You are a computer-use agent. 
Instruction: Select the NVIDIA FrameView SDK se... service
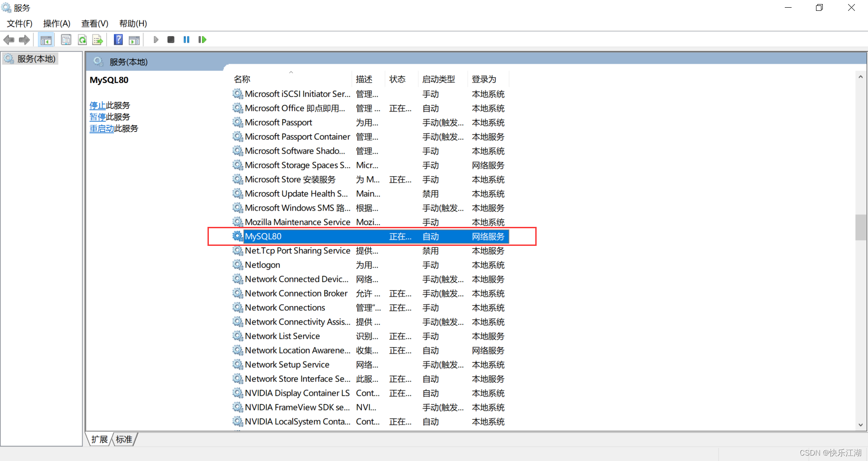coord(297,407)
